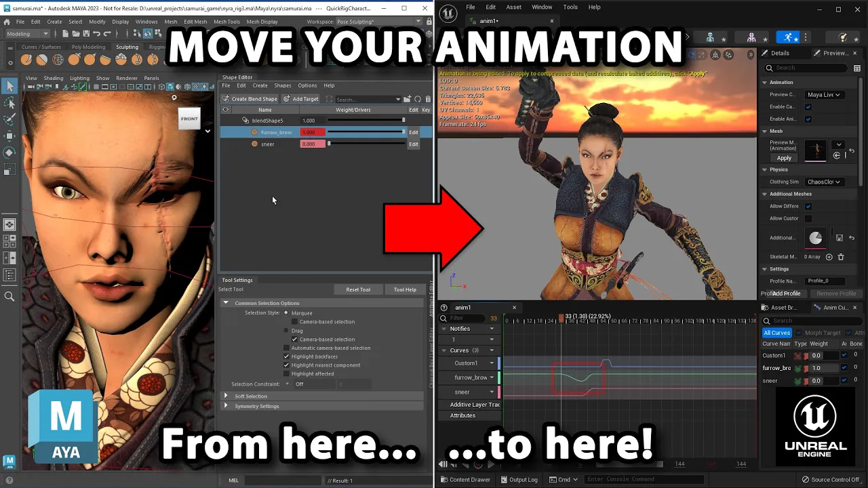
Task: Click the use-selected arrow icon under Preview Mesh
Action: (836, 156)
